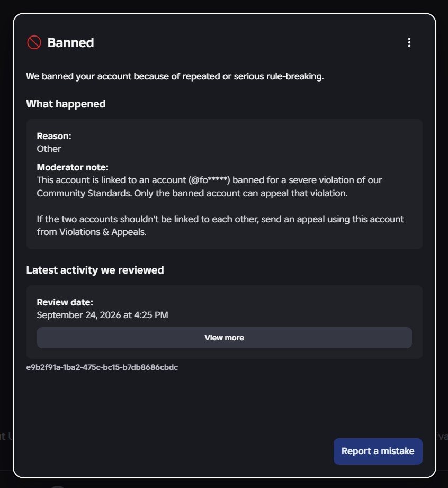
Task: Click the 'Moderator note:' label
Action: coord(73,167)
